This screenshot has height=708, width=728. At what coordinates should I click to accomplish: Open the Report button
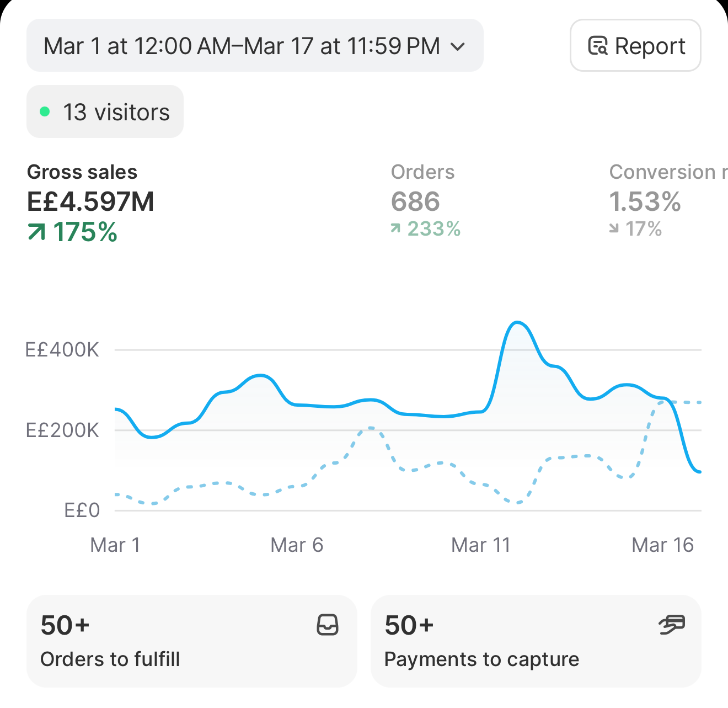(635, 45)
